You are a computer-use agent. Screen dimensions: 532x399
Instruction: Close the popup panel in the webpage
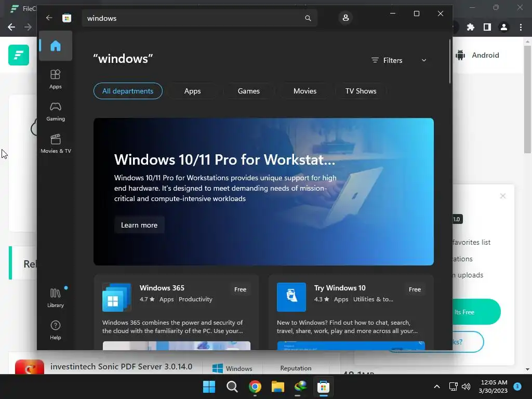tap(503, 196)
